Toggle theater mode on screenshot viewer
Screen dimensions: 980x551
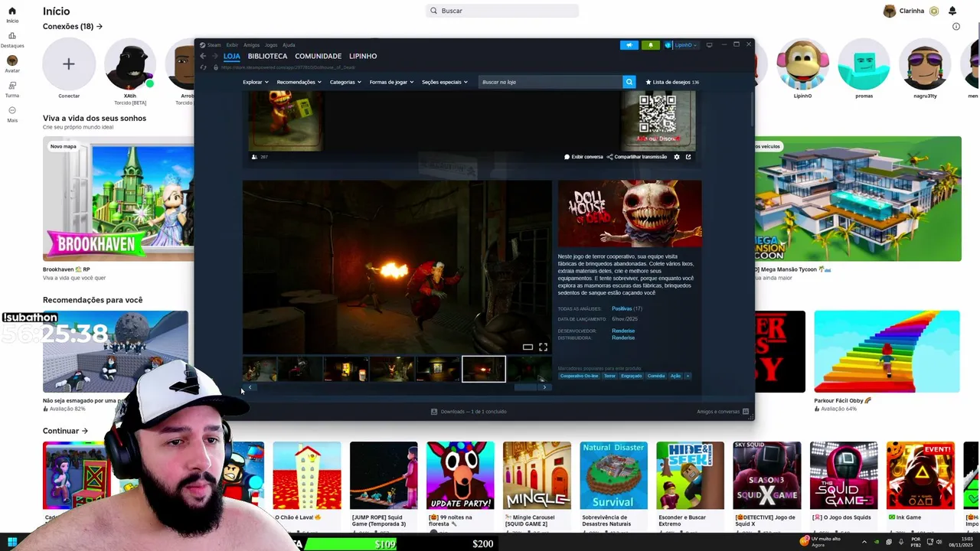[528, 347]
